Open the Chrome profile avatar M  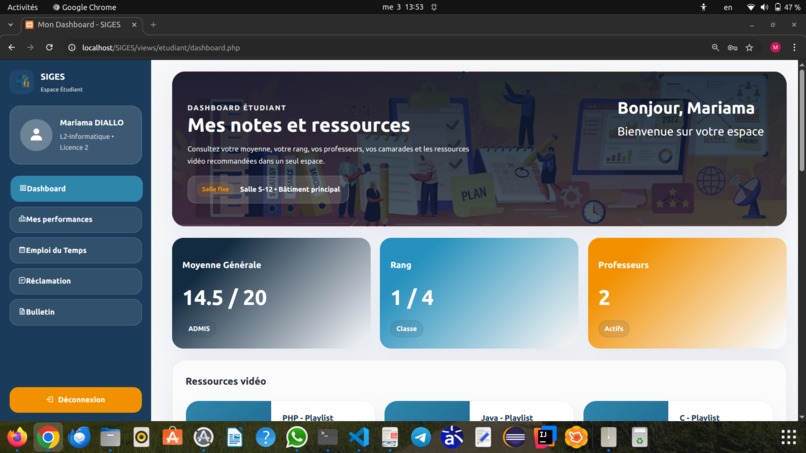pyautogui.click(x=775, y=47)
